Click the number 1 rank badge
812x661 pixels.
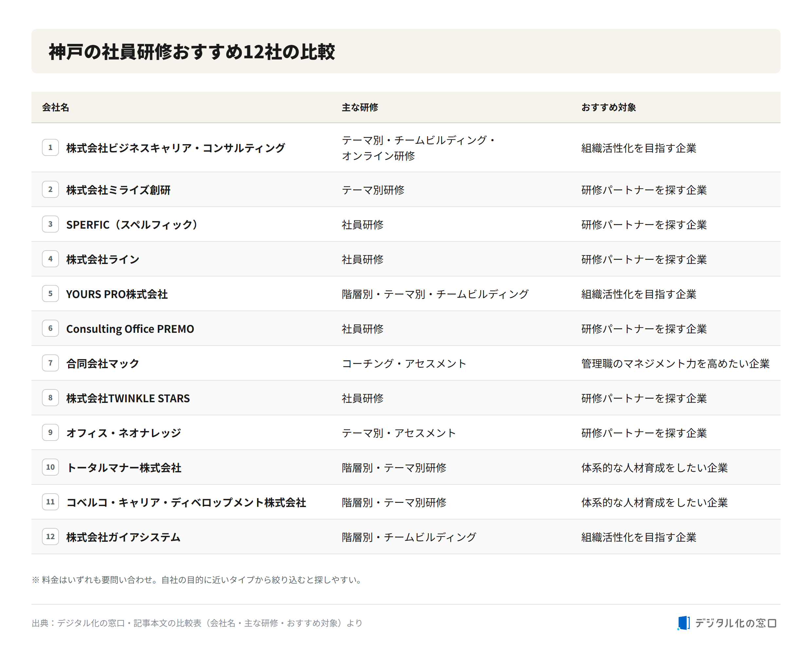[x=50, y=147]
